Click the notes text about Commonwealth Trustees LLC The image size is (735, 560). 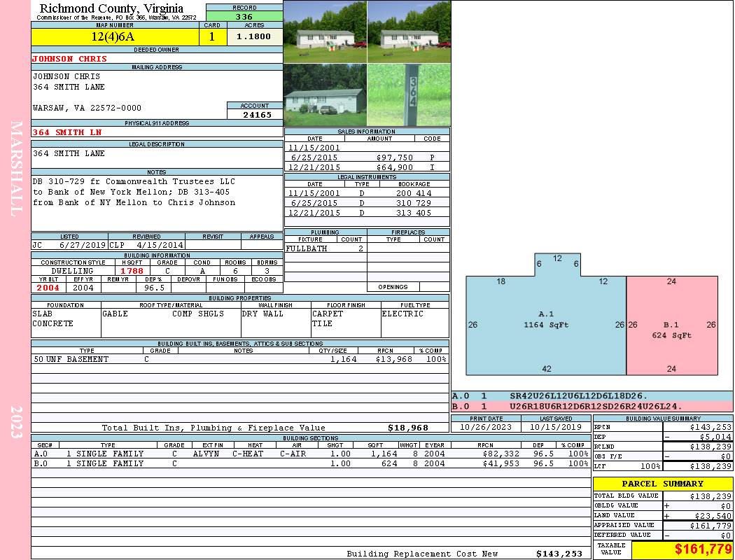[x=134, y=192]
